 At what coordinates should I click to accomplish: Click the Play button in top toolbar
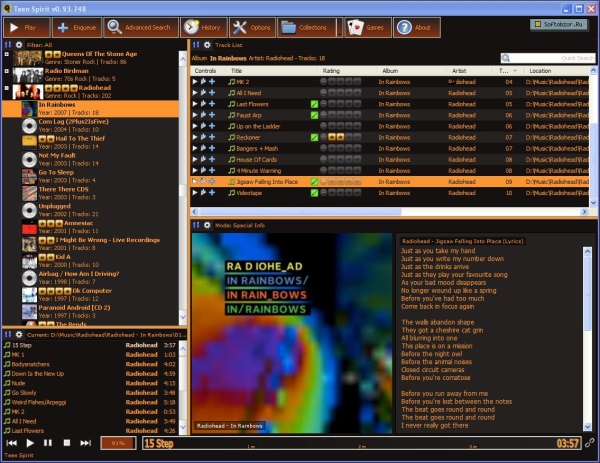click(26, 27)
